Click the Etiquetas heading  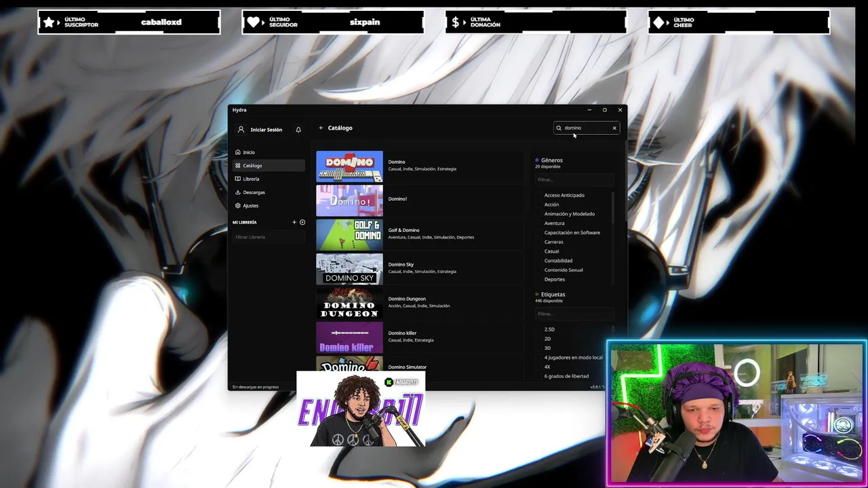[553, 294]
